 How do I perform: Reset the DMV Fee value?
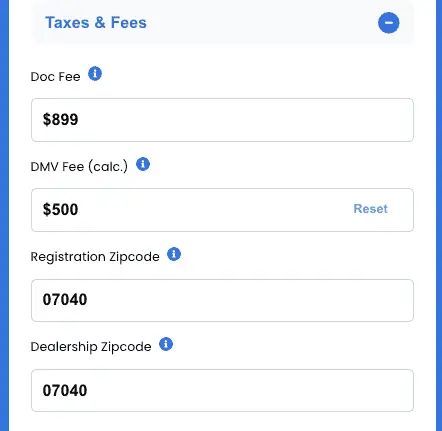[370, 209]
